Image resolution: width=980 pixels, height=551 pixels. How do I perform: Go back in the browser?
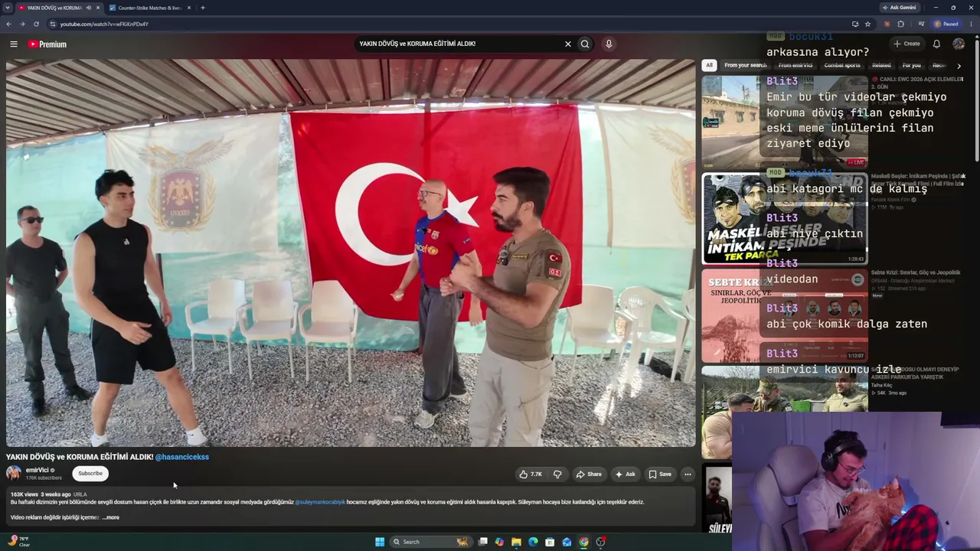[8, 24]
